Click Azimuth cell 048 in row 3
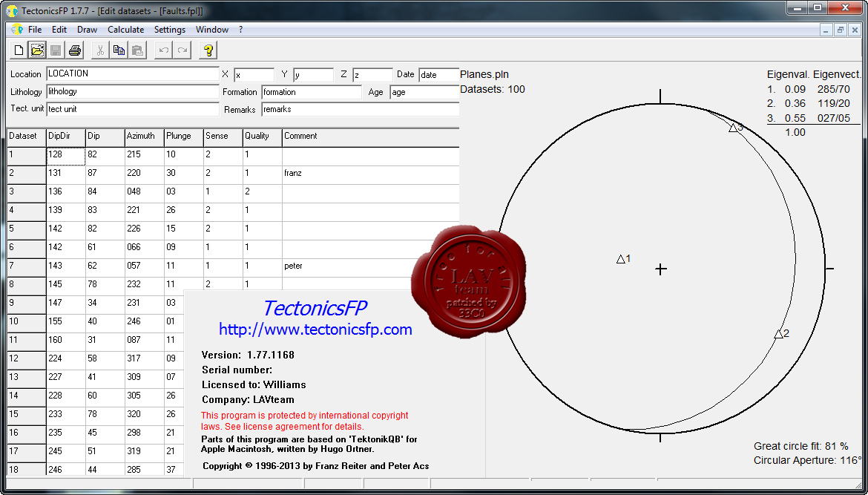 144,193
